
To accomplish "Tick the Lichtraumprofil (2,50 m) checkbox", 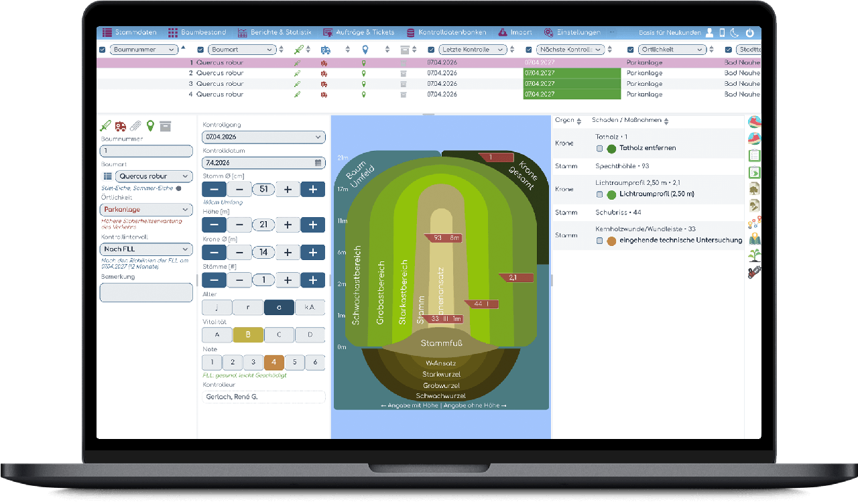I will [600, 194].
